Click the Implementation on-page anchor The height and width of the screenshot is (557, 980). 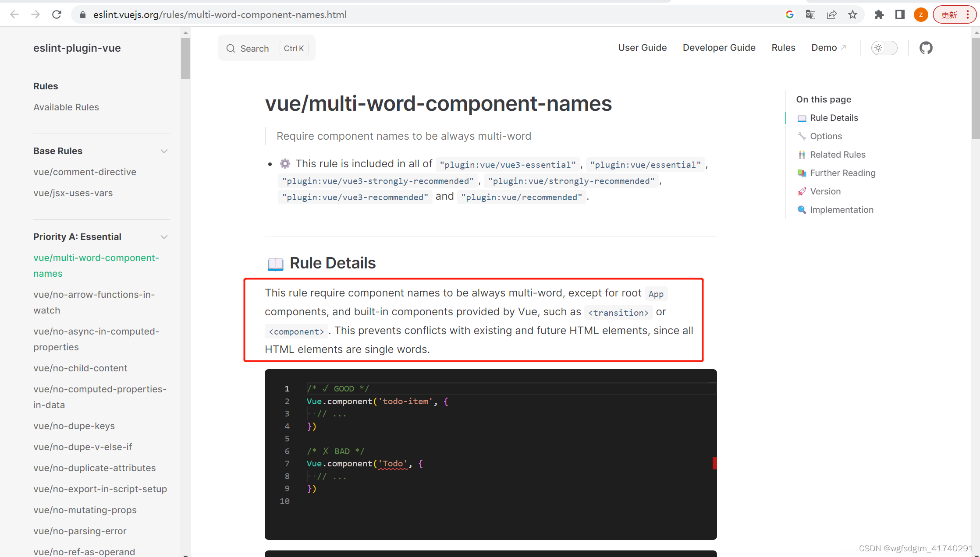842,209
